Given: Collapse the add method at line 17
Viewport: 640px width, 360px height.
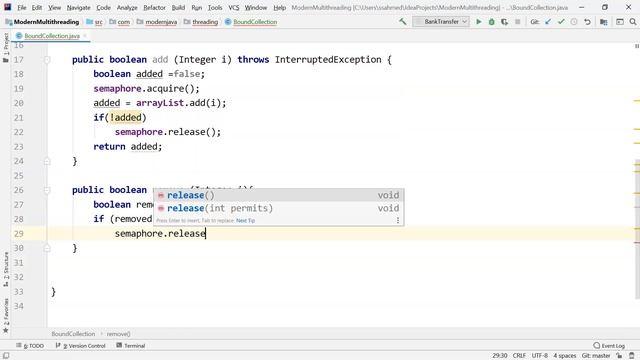Looking at the screenshot, I should pos(47,60).
